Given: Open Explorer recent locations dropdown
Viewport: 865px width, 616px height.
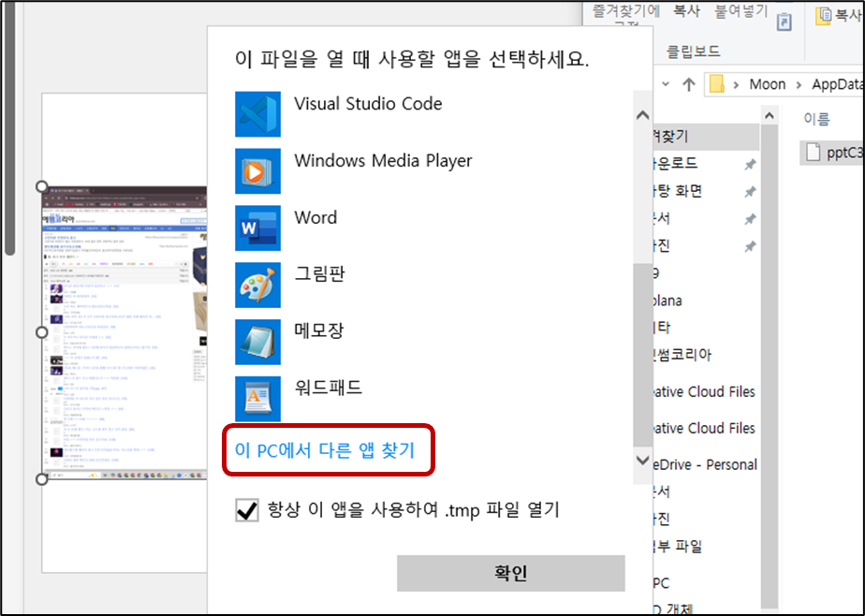Looking at the screenshot, I should point(666,84).
